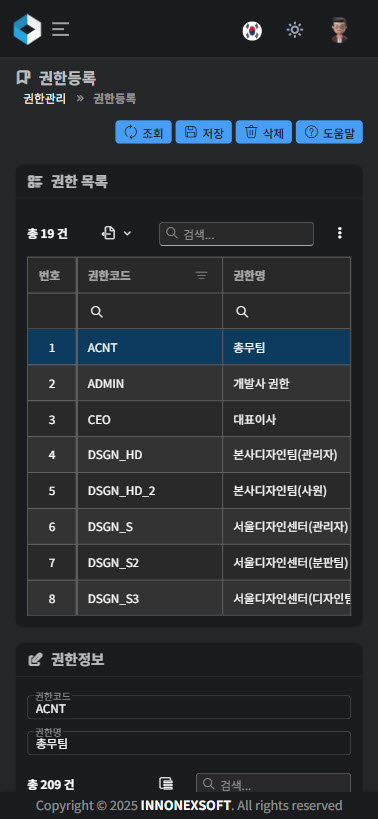Click the blue cube logo
The height and width of the screenshot is (819, 378).
(27, 29)
